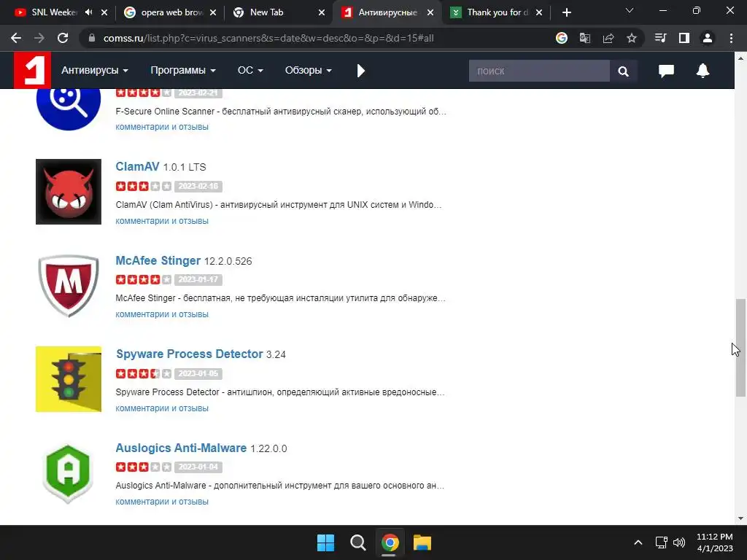The height and width of the screenshot is (560, 747).
Task: Open the F-Secure Online Scanner thumbnail
Action: [69, 109]
